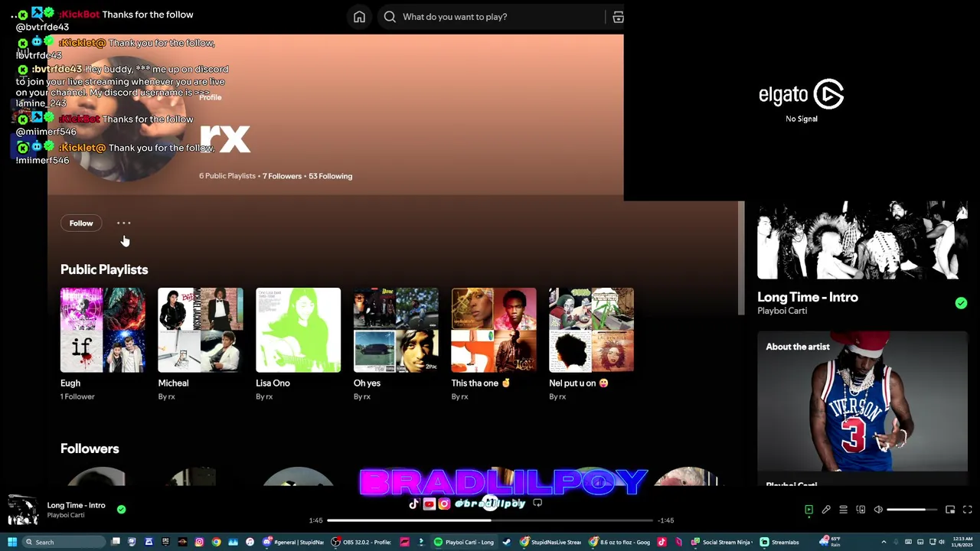Follow the rx profile

tap(81, 223)
